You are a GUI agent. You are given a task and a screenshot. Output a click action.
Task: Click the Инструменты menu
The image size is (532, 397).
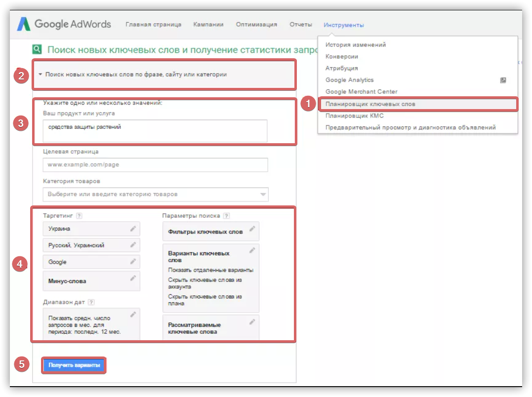344,25
